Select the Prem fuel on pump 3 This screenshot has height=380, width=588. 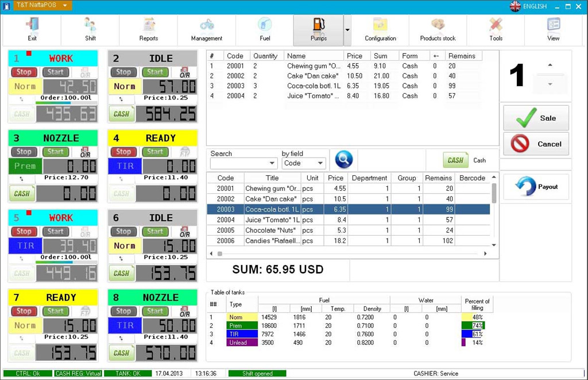25,166
